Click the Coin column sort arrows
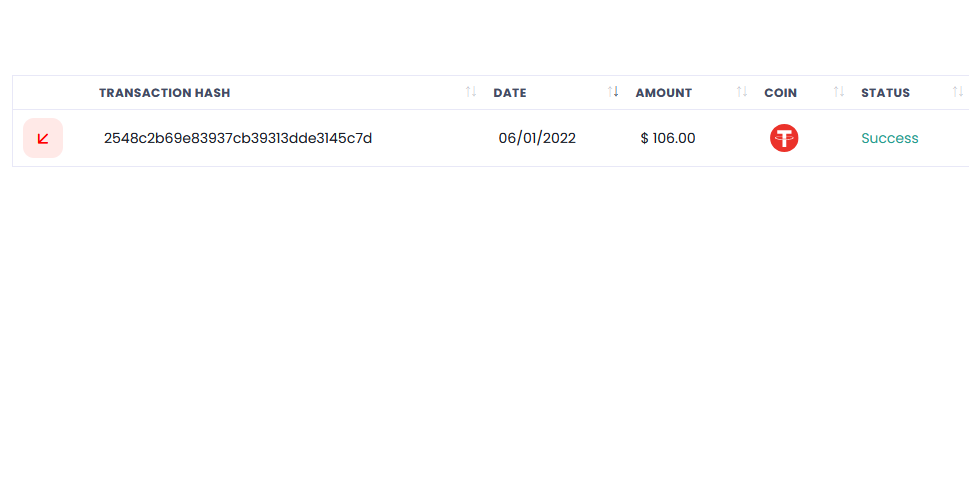This screenshot has width=971, height=477. tap(839, 92)
